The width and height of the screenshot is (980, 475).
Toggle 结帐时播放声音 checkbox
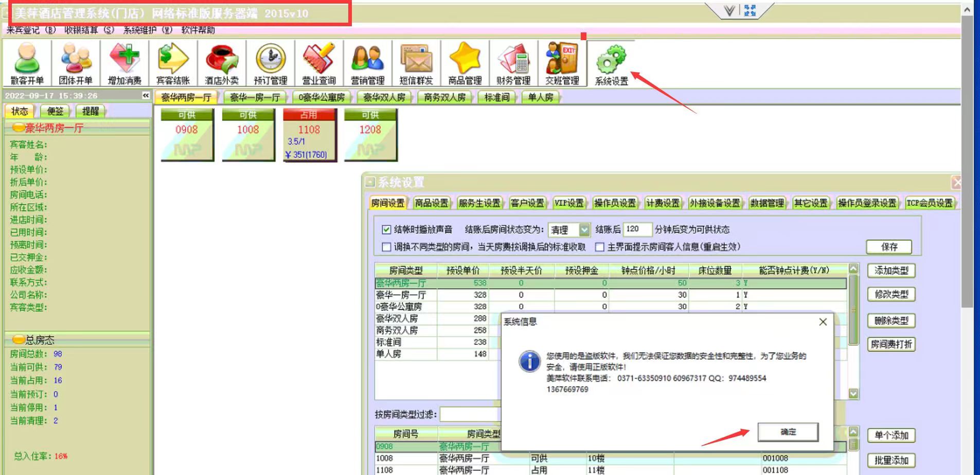click(386, 230)
